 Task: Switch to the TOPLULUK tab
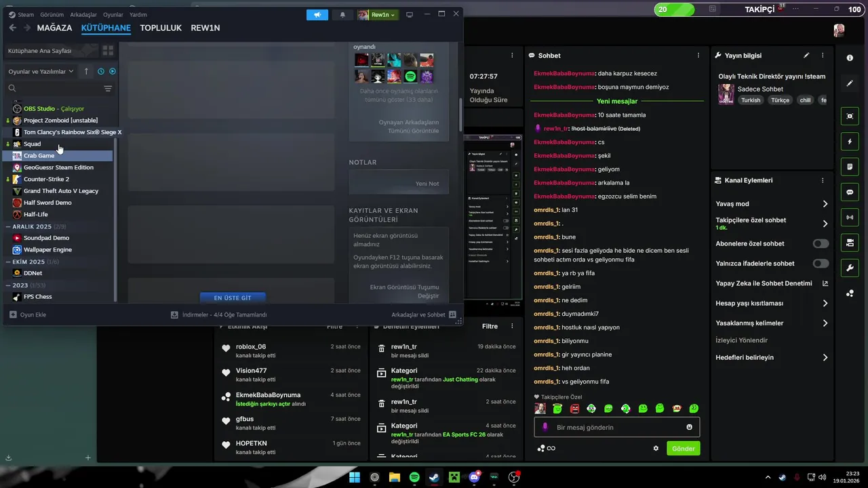[x=161, y=28]
